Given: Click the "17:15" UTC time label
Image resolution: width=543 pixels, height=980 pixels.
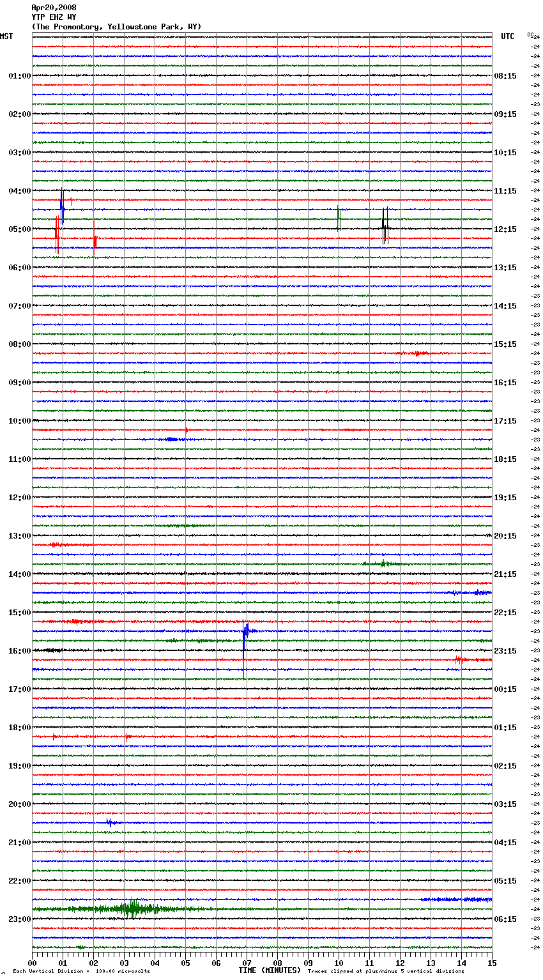Looking at the screenshot, I should (505, 421).
